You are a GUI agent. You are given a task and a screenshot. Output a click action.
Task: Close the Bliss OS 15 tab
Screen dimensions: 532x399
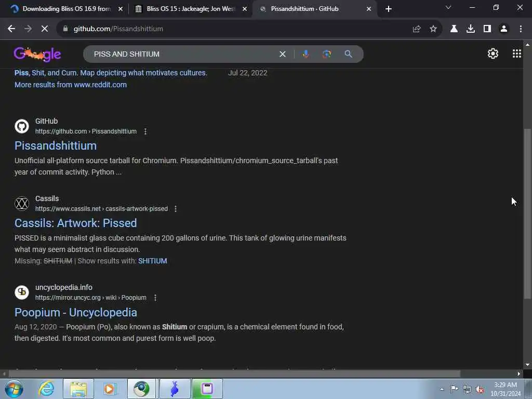pos(245,9)
